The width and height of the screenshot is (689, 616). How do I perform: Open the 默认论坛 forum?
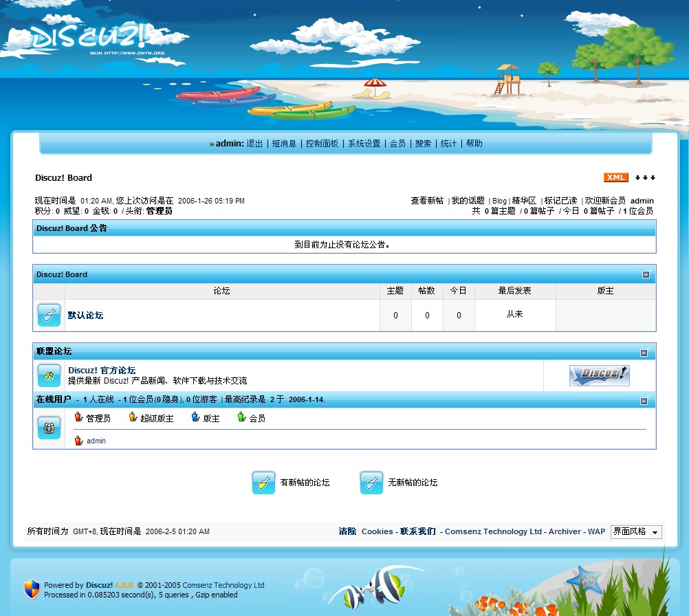coord(85,315)
